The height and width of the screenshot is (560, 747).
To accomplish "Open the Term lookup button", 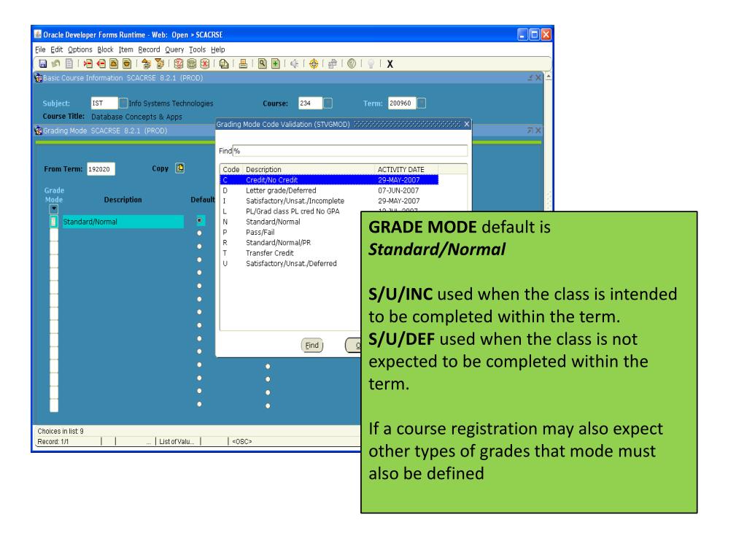I will click(421, 103).
